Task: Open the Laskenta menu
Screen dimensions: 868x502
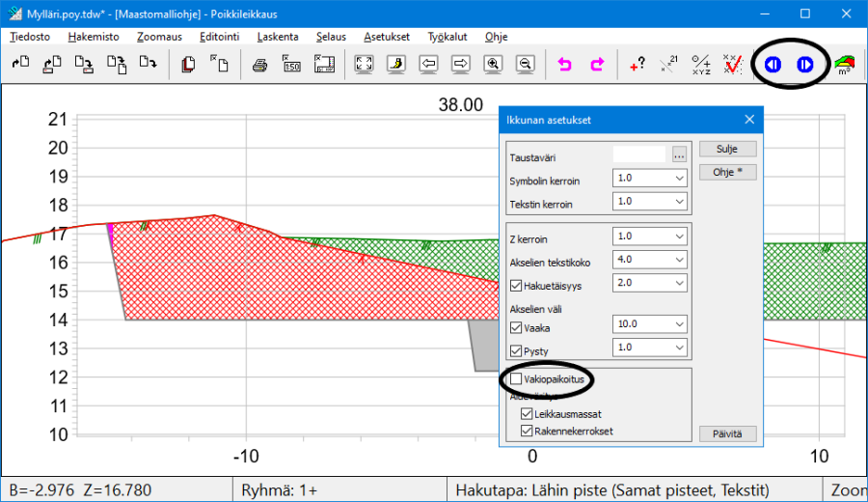Action: coord(276,37)
